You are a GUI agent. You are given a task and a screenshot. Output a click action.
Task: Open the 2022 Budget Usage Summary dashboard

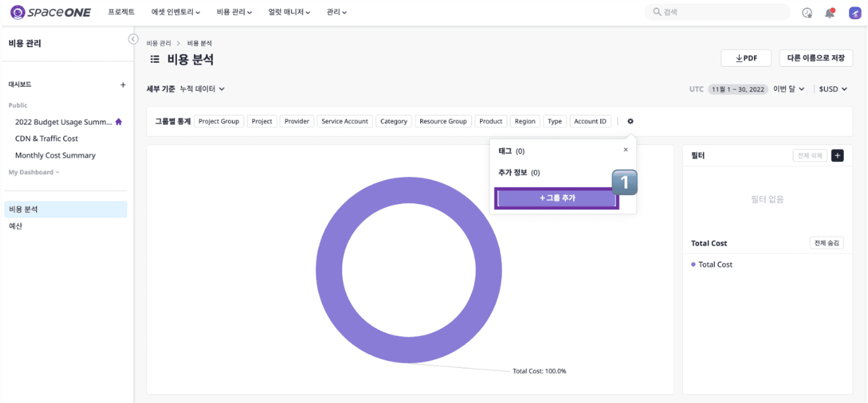click(63, 122)
